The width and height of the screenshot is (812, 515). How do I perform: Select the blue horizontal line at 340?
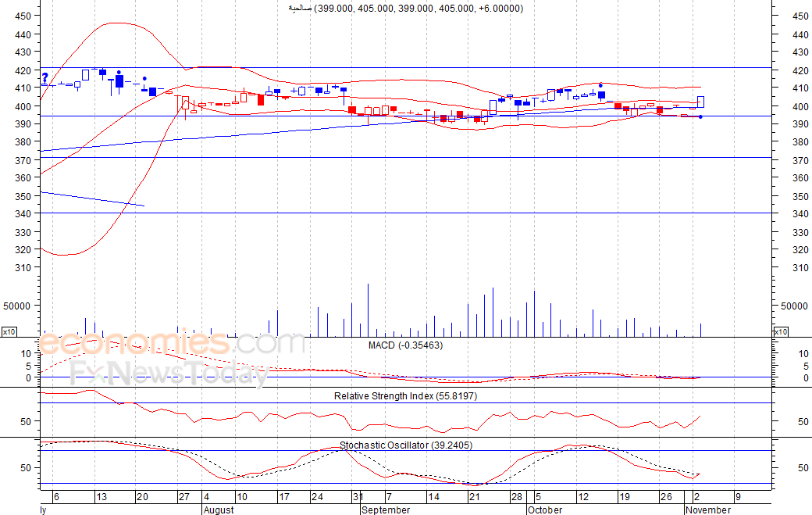(468, 213)
